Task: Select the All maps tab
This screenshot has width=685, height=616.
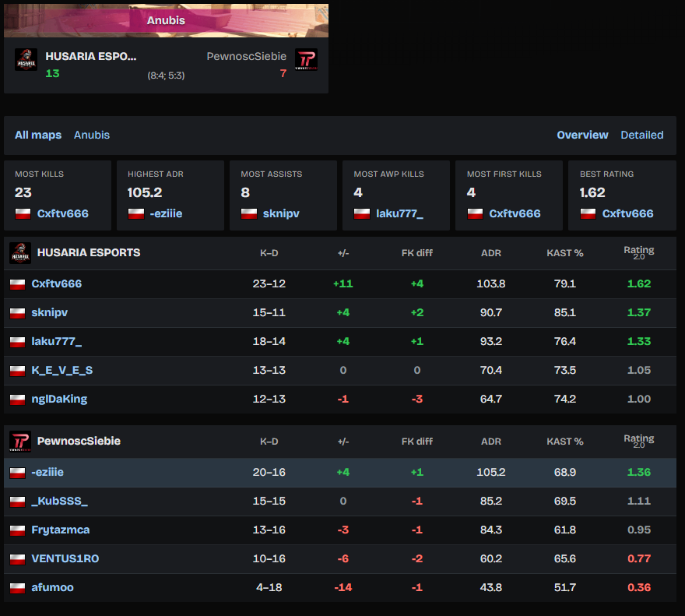Action: point(38,135)
